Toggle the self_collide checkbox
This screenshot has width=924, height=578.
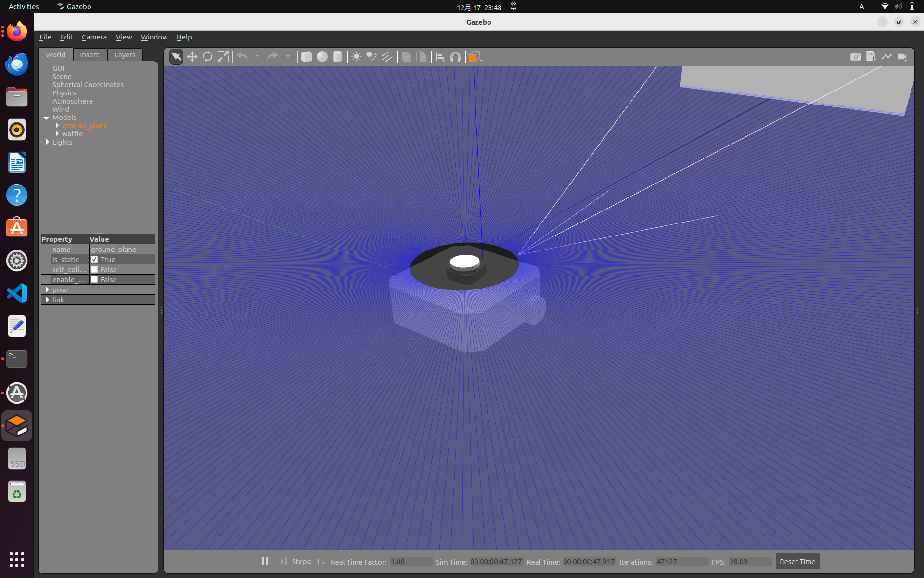click(x=94, y=269)
